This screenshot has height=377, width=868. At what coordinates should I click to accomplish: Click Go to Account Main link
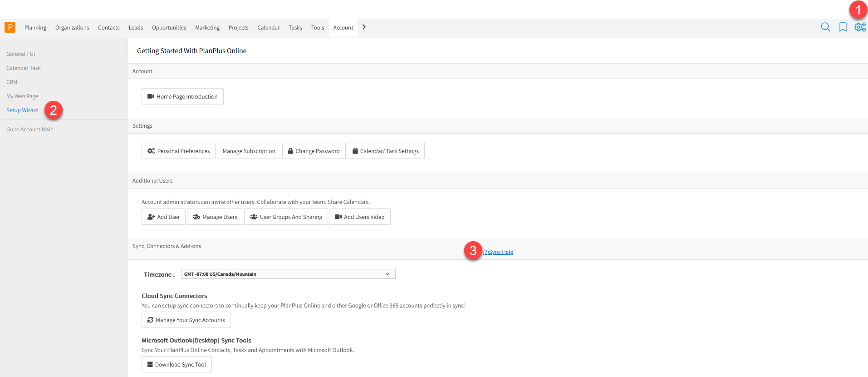(30, 129)
